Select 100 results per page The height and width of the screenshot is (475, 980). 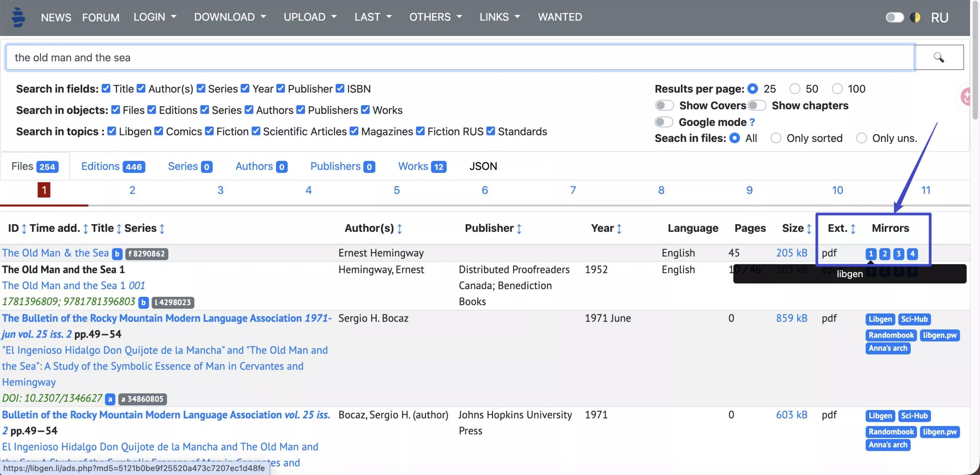tap(837, 88)
